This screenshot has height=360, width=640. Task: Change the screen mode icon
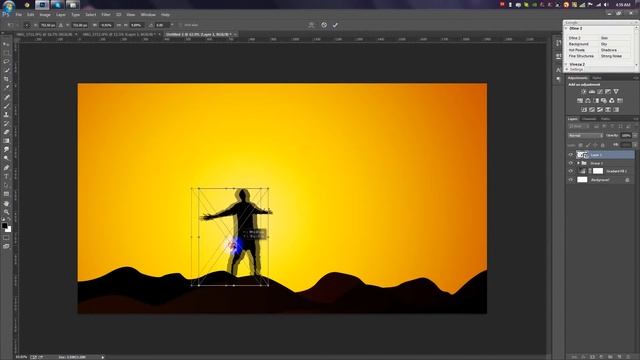[x=6, y=246]
